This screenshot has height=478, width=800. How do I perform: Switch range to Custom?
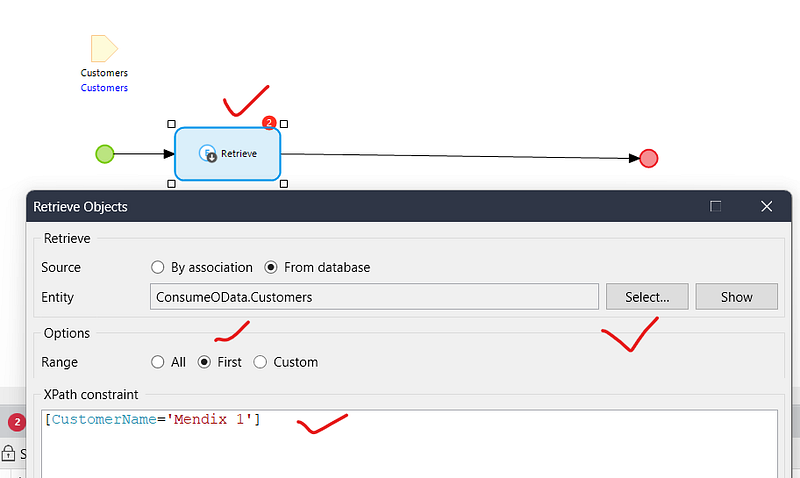tap(260, 362)
